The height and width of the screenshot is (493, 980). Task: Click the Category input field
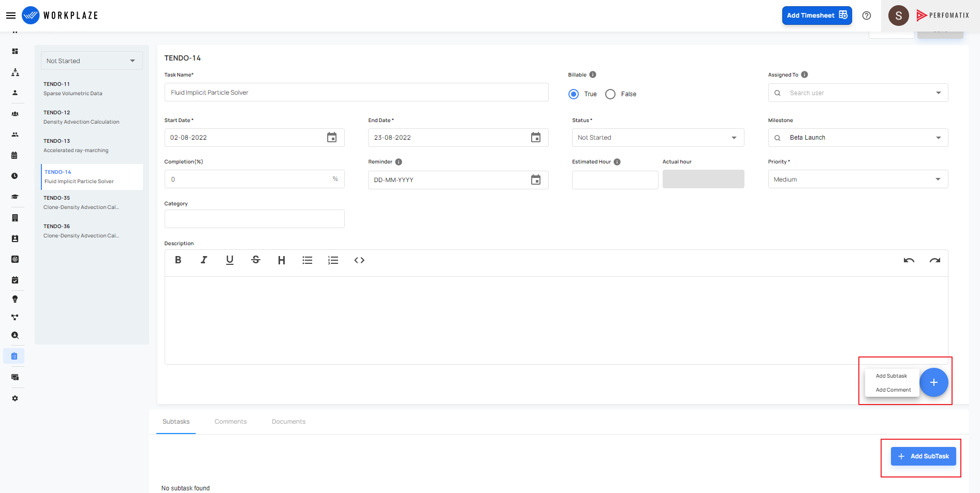point(255,219)
